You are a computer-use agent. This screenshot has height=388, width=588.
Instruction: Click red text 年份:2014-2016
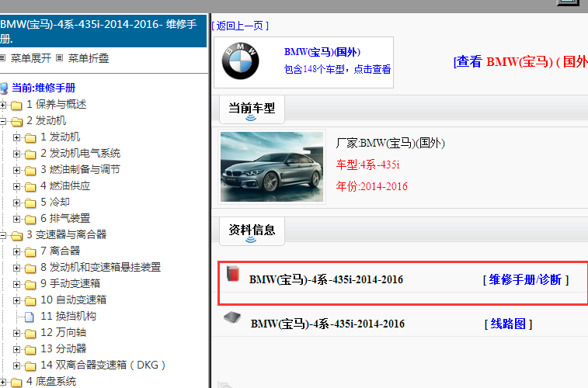(x=371, y=186)
